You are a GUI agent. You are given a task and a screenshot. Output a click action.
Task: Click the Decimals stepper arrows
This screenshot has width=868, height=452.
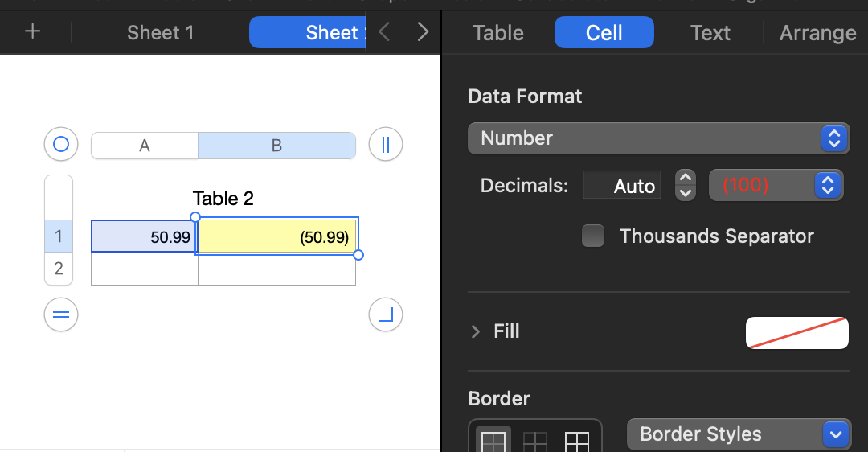(685, 185)
